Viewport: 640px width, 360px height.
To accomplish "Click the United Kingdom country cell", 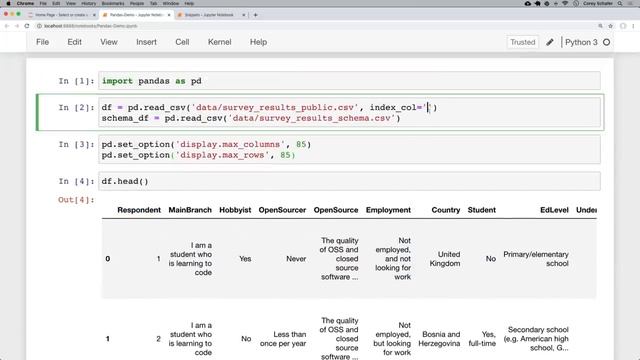I will (445, 259).
